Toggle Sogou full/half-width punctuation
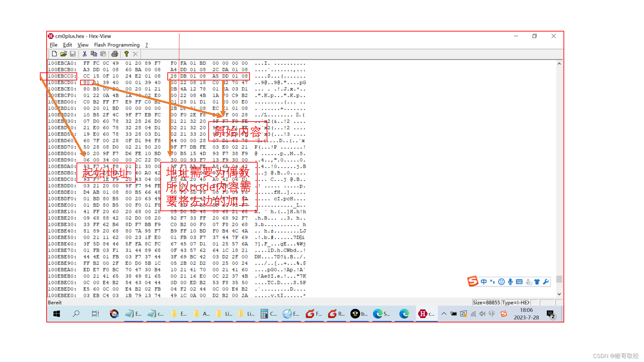This screenshot has width=644, height=362. coord(492,282)
